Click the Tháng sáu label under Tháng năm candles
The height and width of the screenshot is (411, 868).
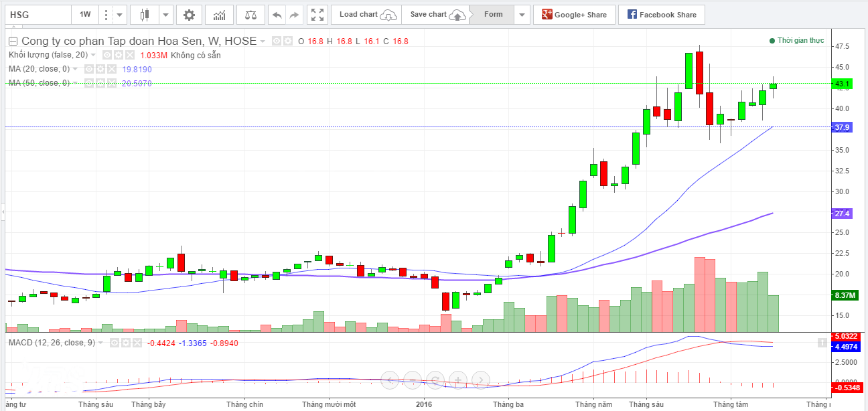tap(646, 404)
